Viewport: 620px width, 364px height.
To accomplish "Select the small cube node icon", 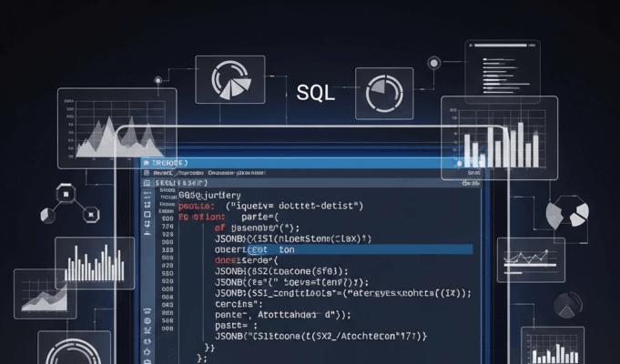I will coord(48,216).
